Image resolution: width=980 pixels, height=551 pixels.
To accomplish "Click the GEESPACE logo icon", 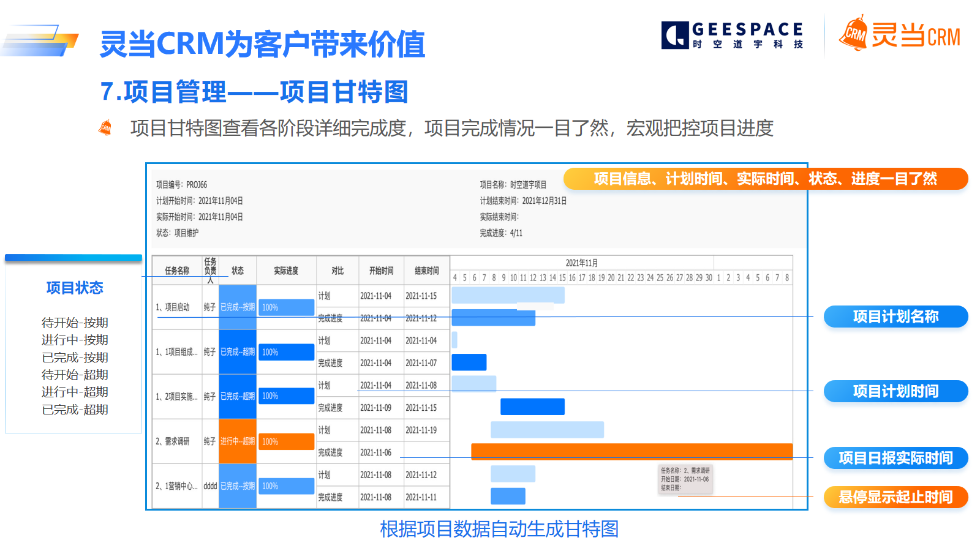I will click(x=674, y=35).
